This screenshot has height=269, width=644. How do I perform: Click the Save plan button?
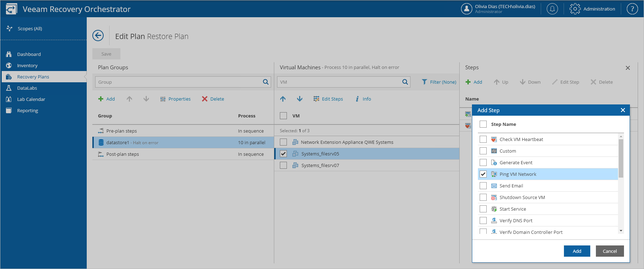106,54
